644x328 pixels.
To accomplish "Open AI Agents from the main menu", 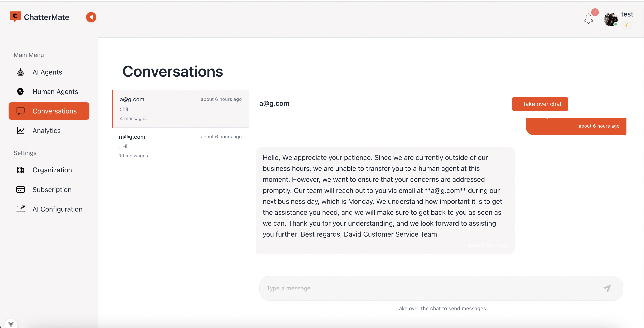I will 47,72.
